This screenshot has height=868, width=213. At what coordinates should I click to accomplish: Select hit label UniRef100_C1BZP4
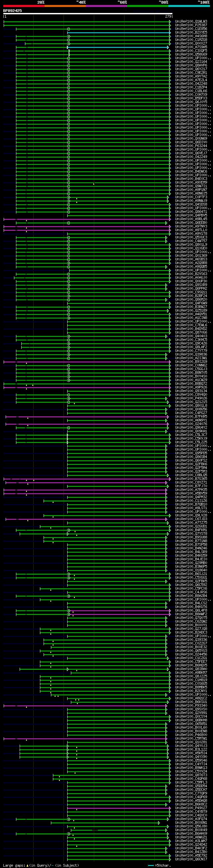(x=191, y=87)
